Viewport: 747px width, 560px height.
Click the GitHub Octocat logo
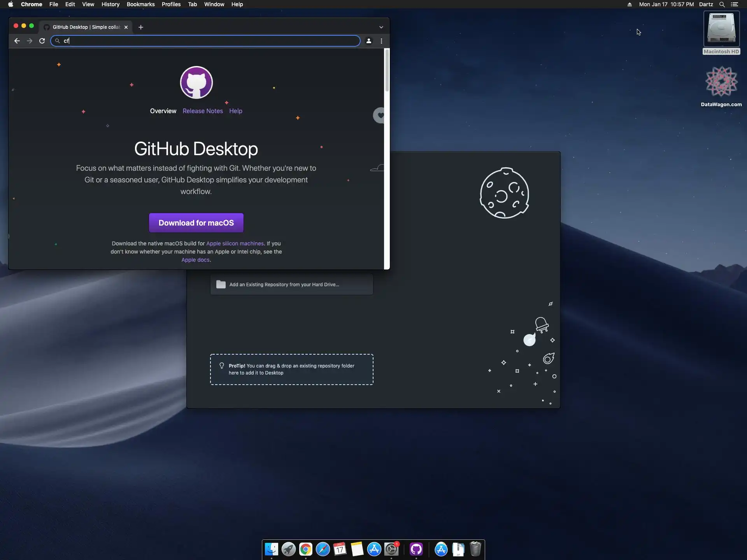(196, 82)
